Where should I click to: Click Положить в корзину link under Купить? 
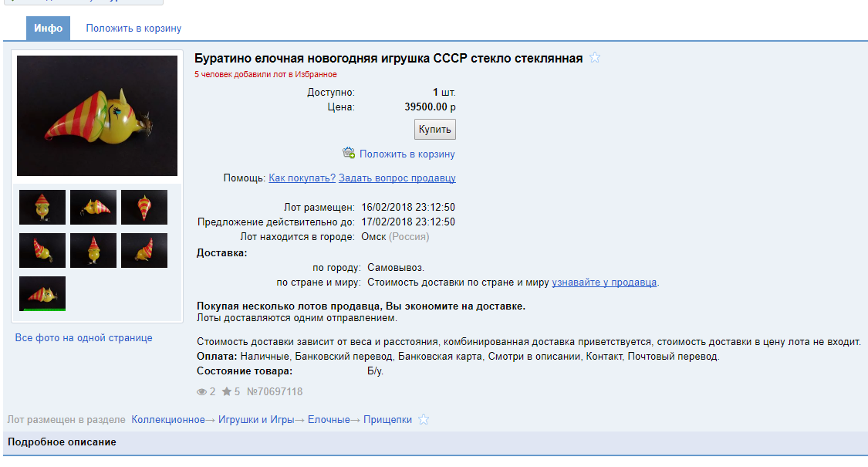[407, 154]
